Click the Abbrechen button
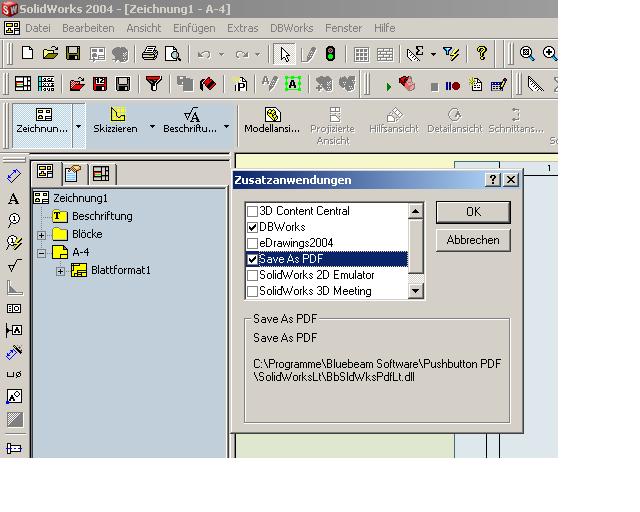The image size is (640, 512). coord(473,240)
